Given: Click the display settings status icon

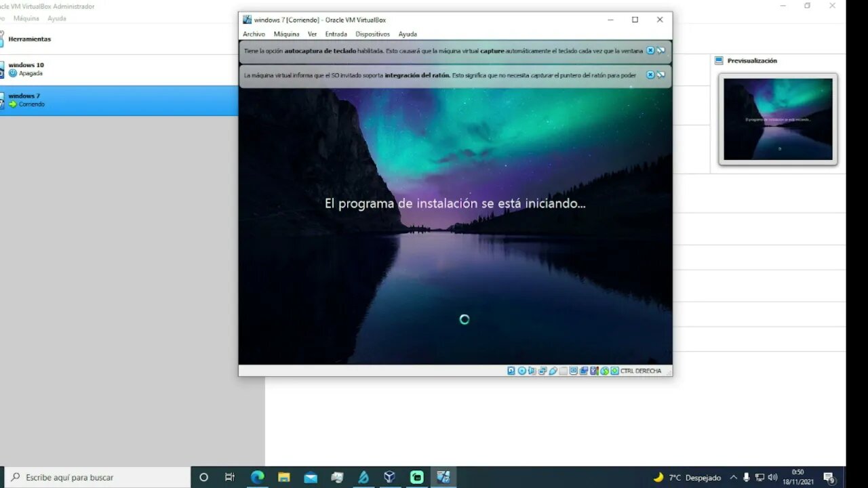Looking at the screenshot, I should pyautogui.click(x=574, y=371).
